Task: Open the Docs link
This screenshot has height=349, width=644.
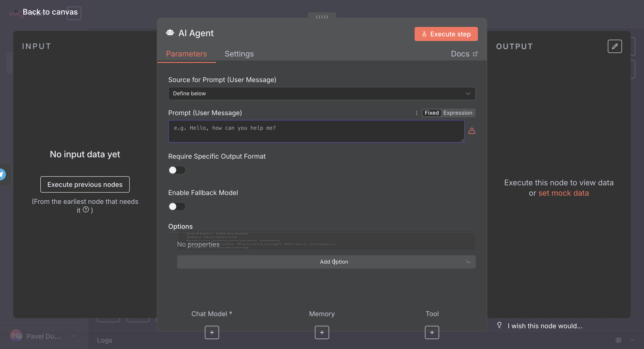Action: pyautogui.click(x=464, y=54)
